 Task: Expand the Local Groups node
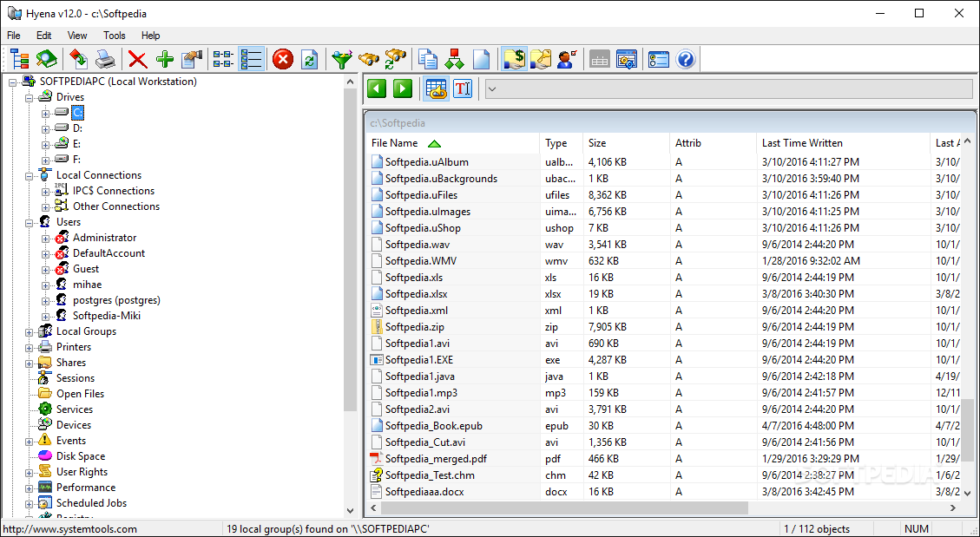[29, 331]
